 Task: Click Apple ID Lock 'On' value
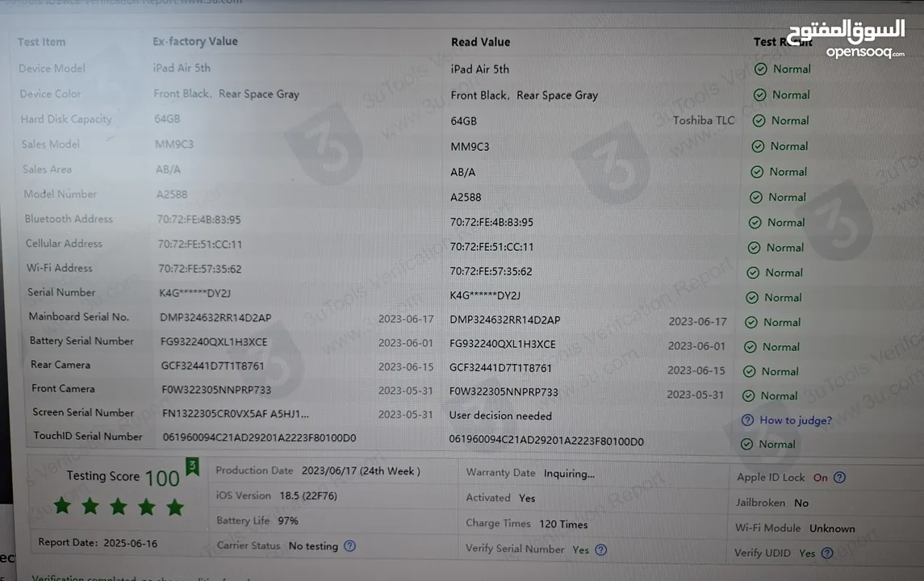click(x=820, y=478)
